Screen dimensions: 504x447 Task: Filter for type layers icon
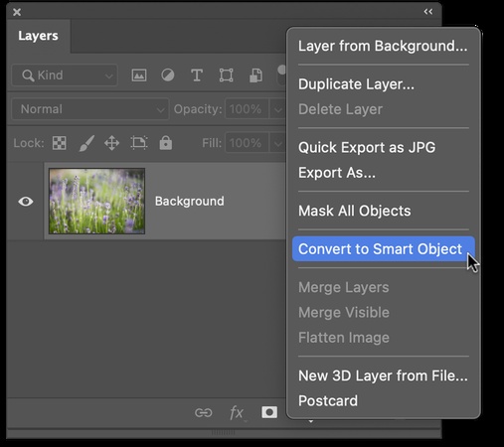(x=197, y=75)
